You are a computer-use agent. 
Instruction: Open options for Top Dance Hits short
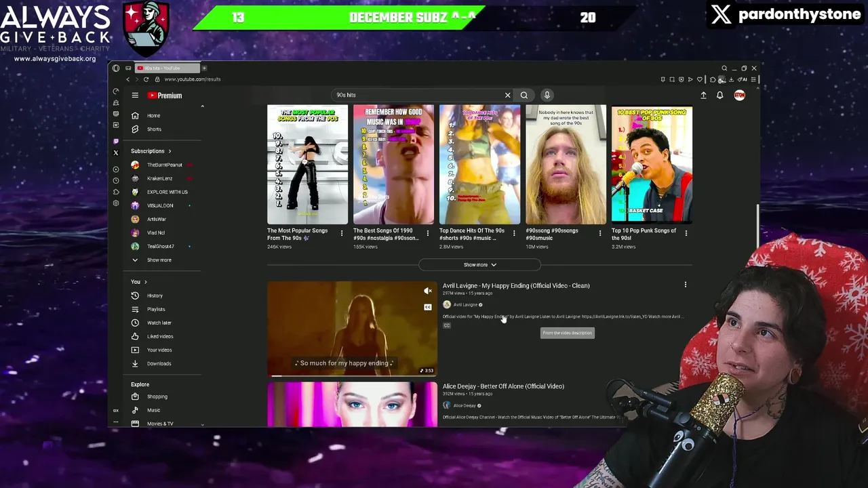click(x=514, y=234)
